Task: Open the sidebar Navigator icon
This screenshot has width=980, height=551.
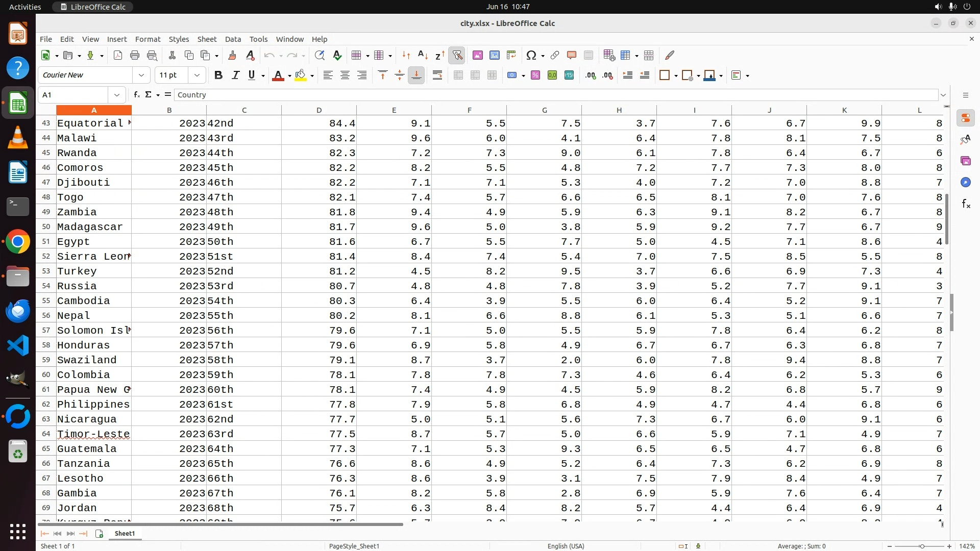Action: (x=965, y=182)
